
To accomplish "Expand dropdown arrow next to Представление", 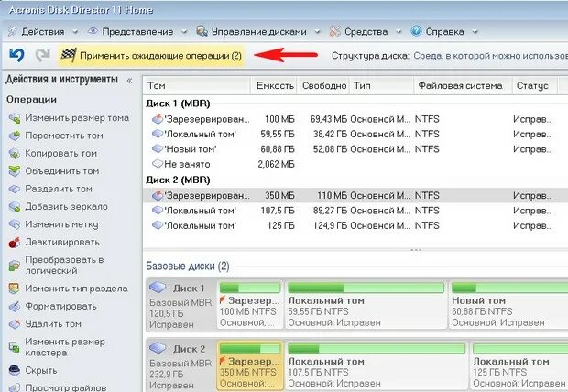I will coord(184,32).
